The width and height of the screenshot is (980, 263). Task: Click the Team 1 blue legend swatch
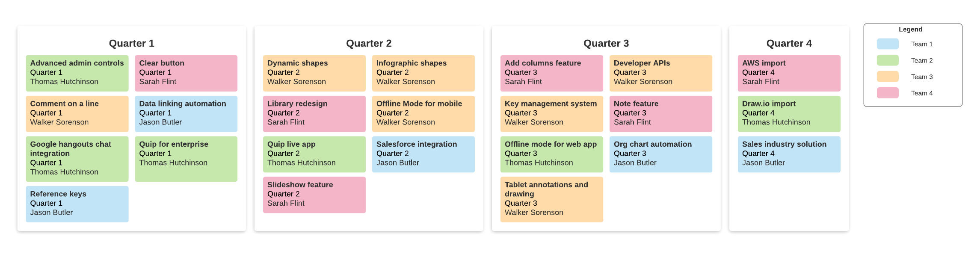[887, 44]
